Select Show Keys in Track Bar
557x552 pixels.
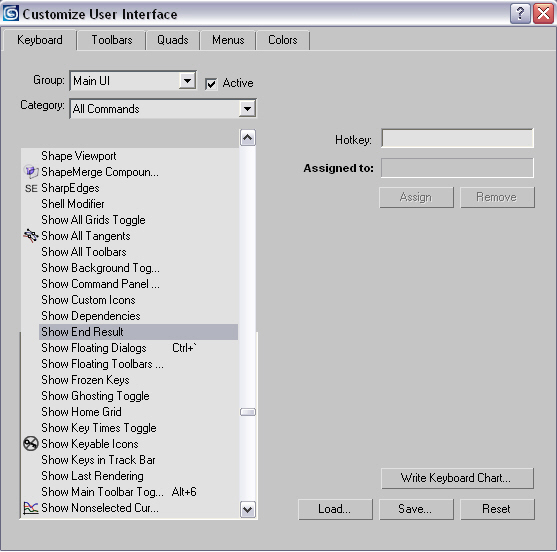(98, 460)
